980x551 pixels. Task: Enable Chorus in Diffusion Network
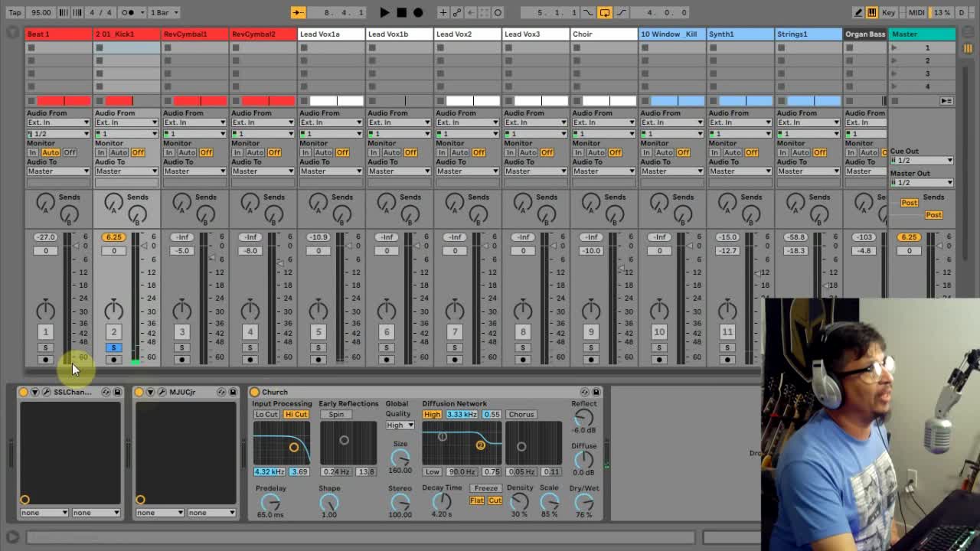coord(521,415)
